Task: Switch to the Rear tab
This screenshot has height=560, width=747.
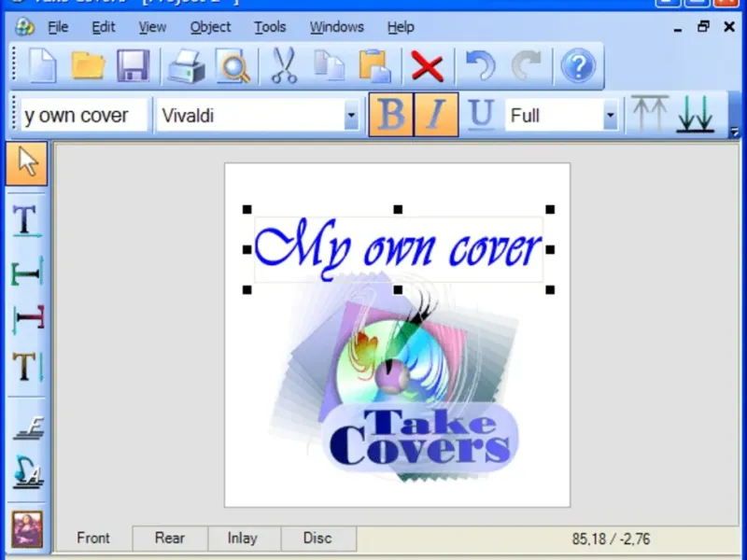Action: [x=170, y=539]
